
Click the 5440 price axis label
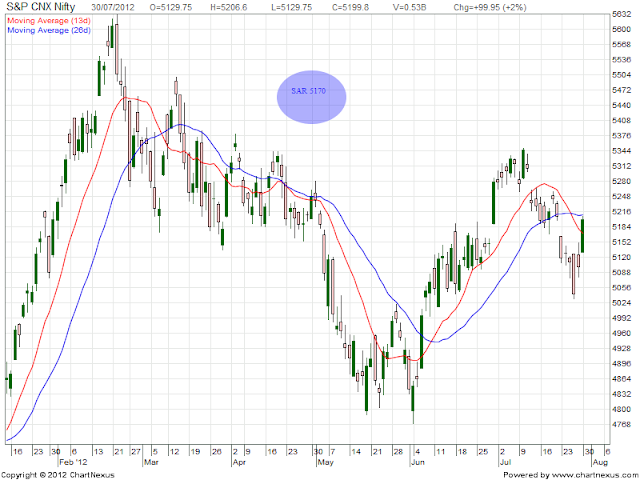coord(622,105)
